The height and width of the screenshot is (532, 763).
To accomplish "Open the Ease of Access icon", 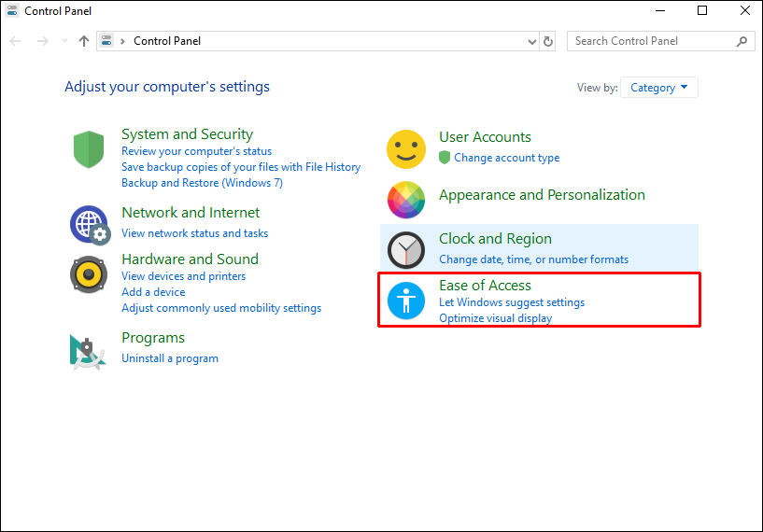I will tap(406, 301).
